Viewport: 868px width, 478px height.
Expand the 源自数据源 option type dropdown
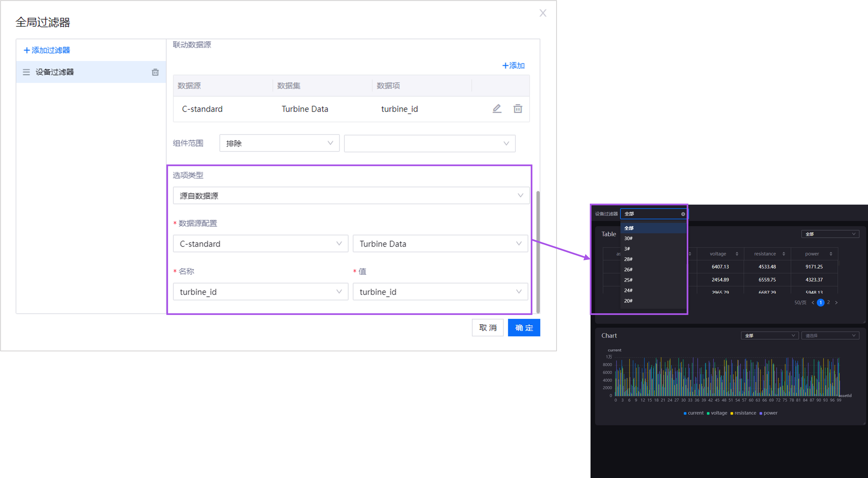pyautogui.click(x=351, y=195)
